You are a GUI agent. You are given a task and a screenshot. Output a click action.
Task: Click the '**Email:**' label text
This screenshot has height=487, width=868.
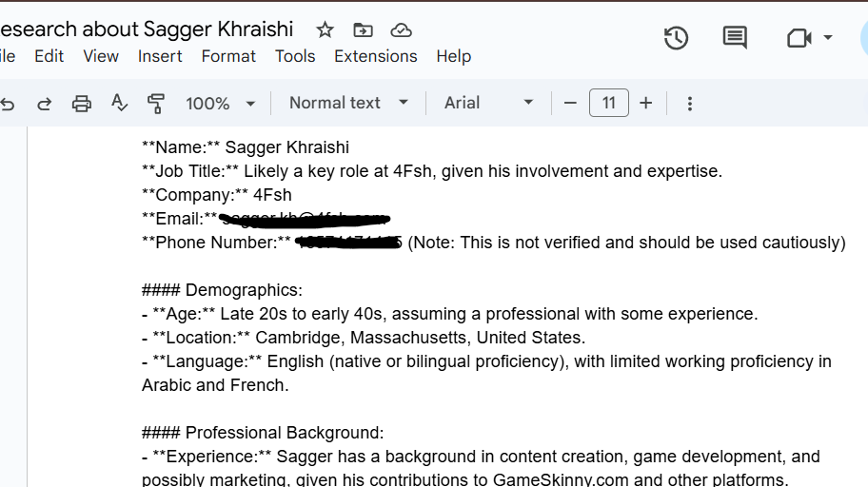click(179, 219)
